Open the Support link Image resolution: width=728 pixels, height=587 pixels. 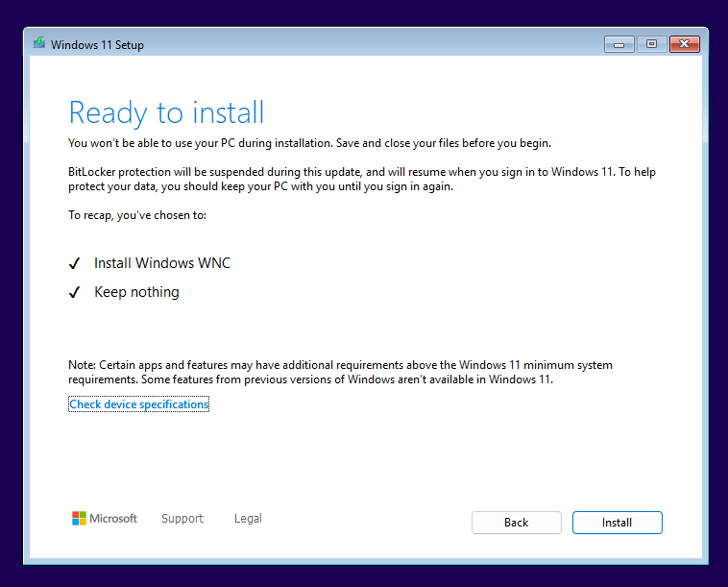tap(182, 518)
